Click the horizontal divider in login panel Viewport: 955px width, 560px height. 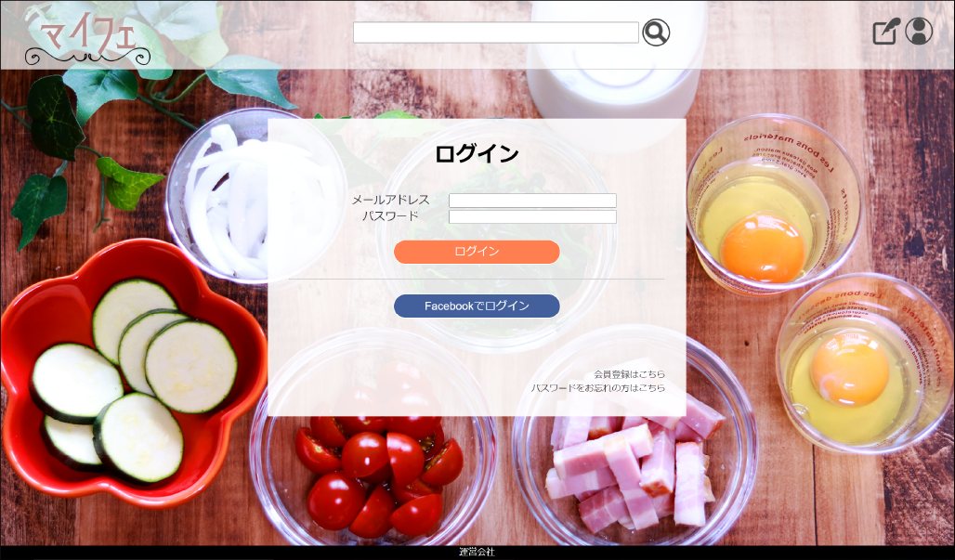click(477, 280)
